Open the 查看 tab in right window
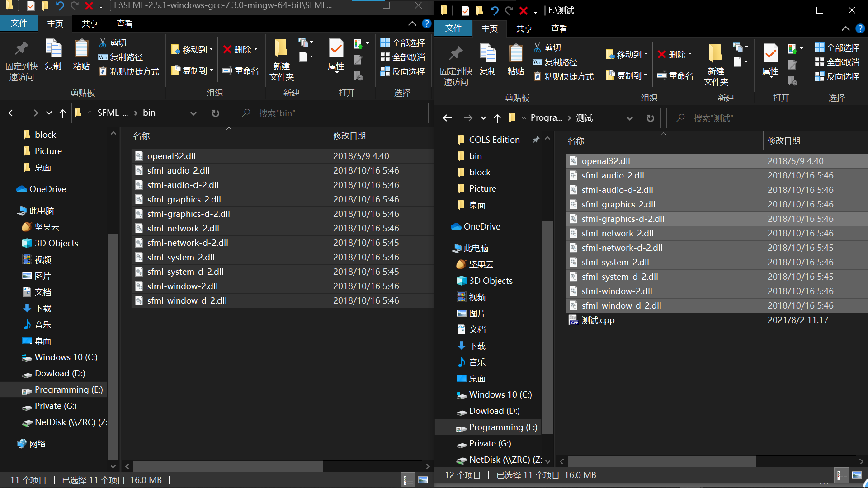This screenshot has width=868, height=488. pos(559,29)
